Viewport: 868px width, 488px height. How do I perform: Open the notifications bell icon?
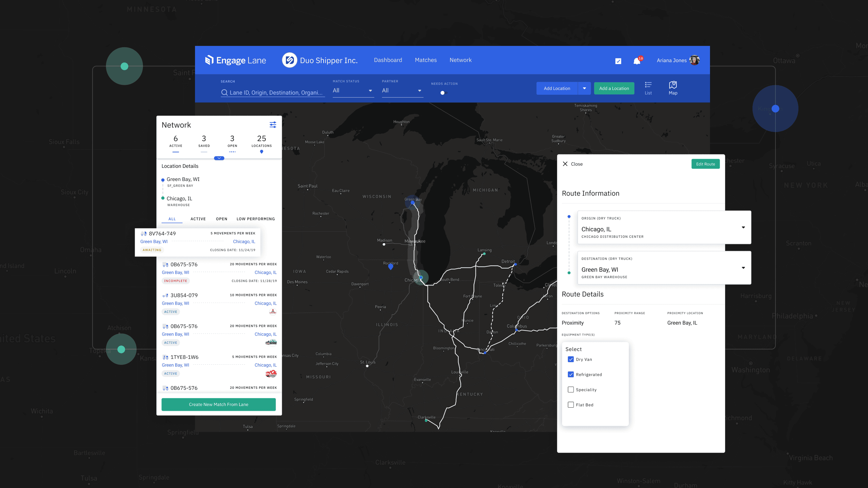(637, 61)
